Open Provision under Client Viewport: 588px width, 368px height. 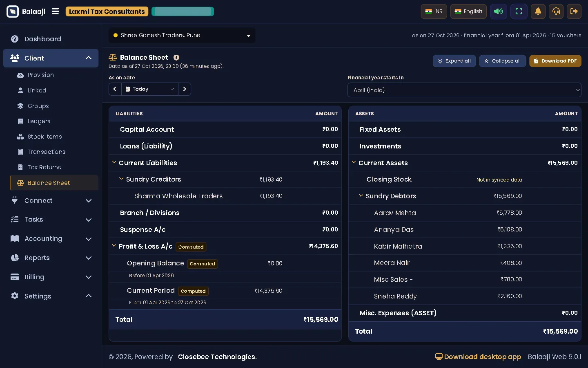pyautogui.click(x=54, y=75)
